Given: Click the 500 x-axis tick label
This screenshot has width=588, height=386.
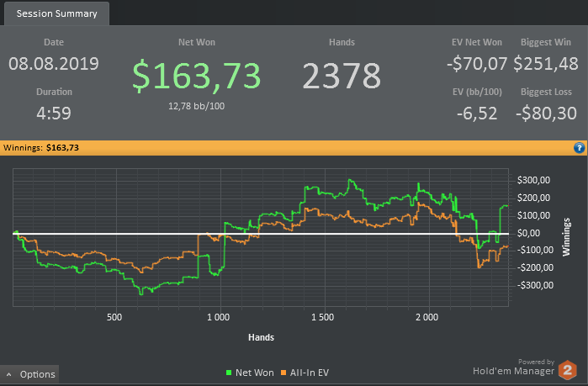Looking at the screenshot, I should 114,317.
